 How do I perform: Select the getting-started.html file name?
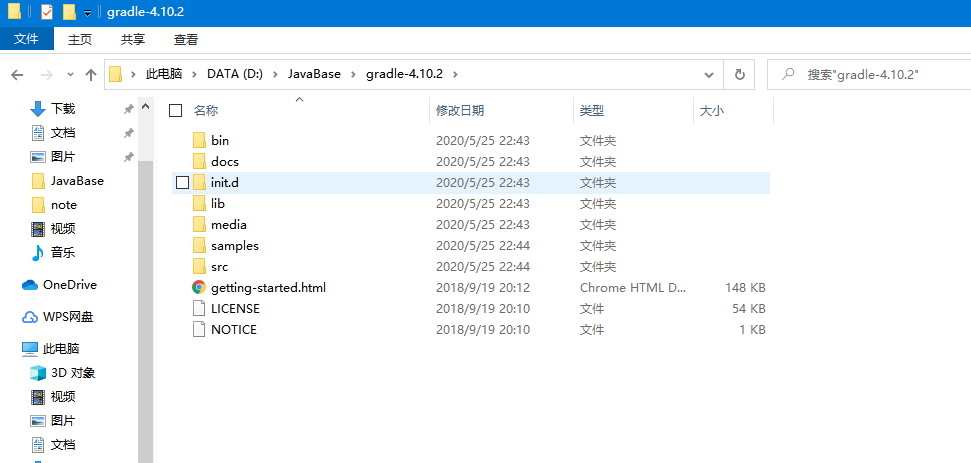coord(268,288)
